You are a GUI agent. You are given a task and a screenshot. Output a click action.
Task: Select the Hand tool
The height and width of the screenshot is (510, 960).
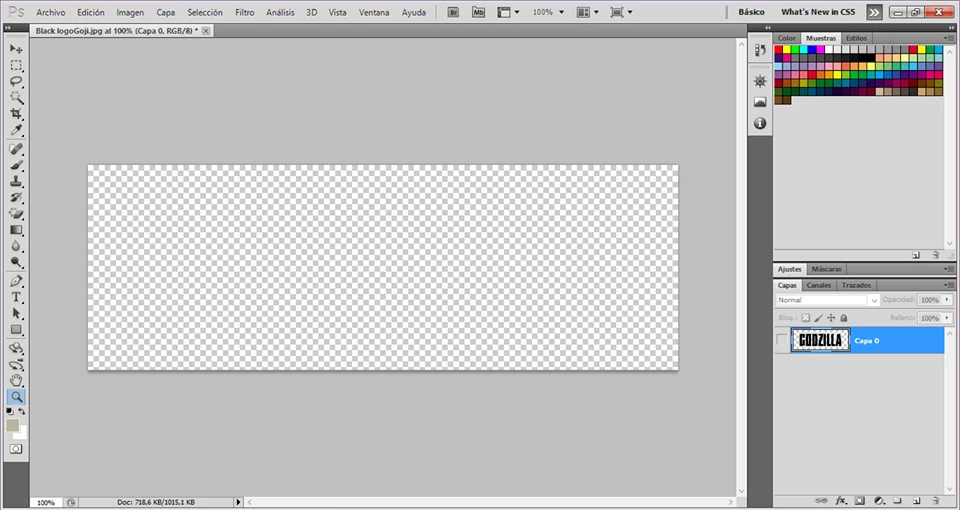click(x=16, y=381)
